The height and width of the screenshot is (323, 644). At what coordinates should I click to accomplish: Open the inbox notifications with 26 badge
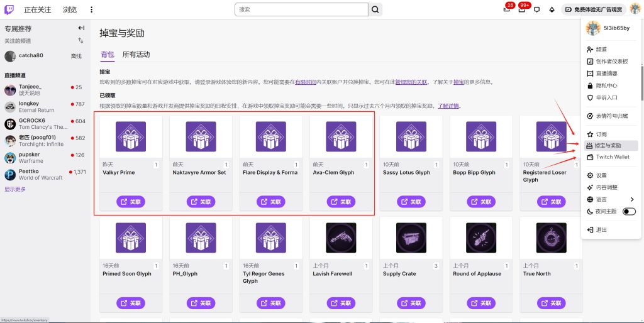[507, 9]
